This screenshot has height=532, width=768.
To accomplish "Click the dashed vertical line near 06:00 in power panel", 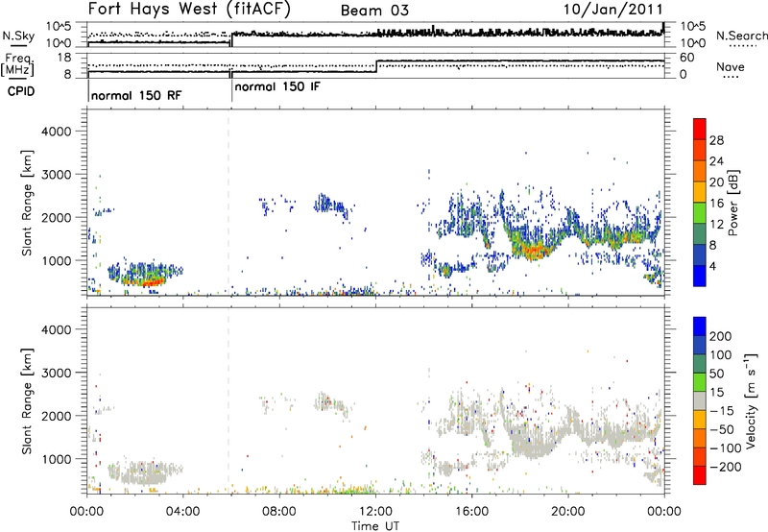I will tap(228, 203).
